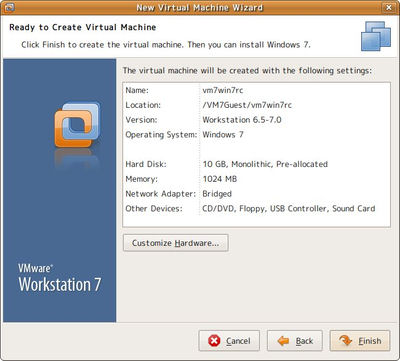
Task: Click the Back button
Action: [x=295, y=341]
